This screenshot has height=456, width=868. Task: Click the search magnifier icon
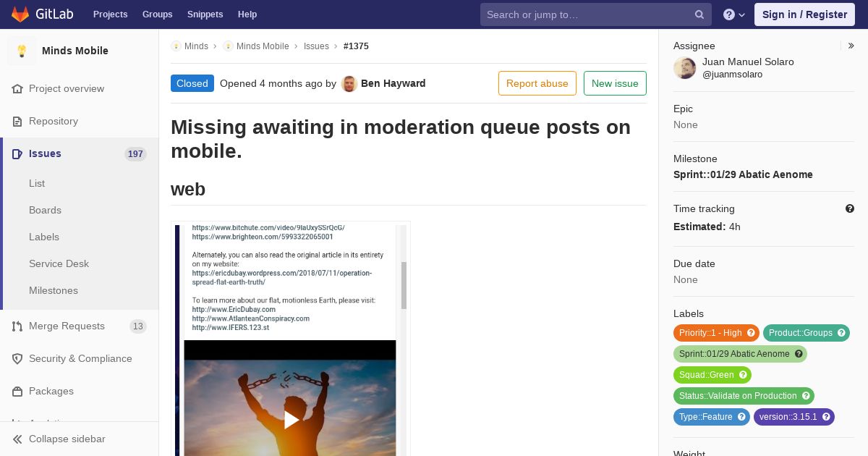699,14
